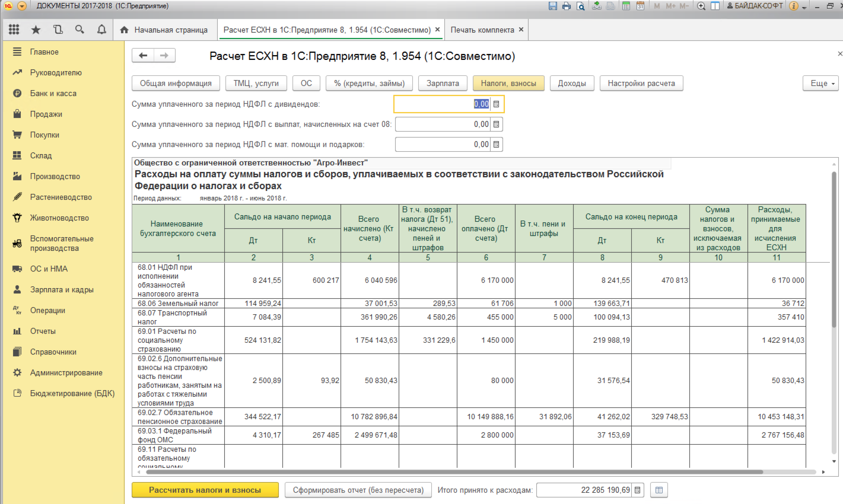Open Вспомогательные производства section
The image size is (843, 504).
(x=62, y=244)
